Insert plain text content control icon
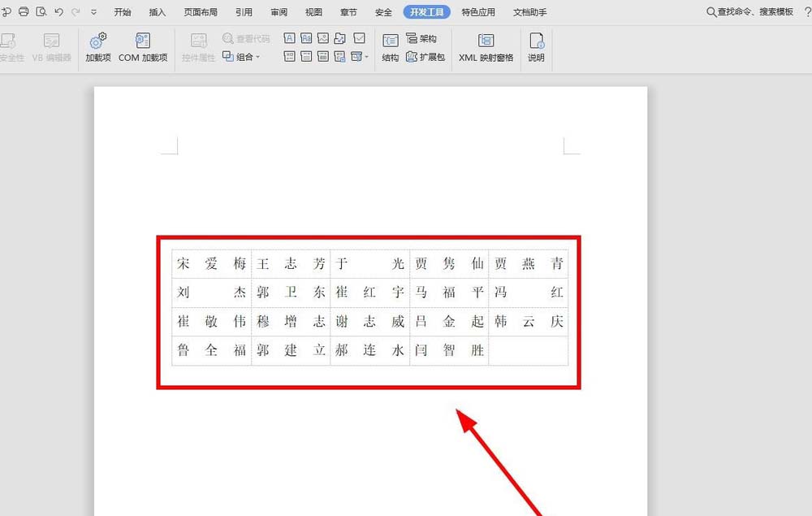 306,38
